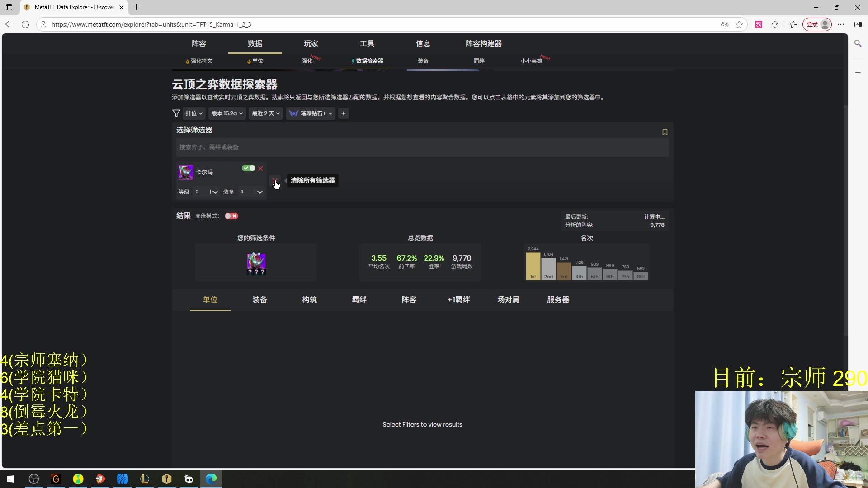Image resolution: width=868 pixels, height=488 pixels.
Task: Open the 排位 queue dropdown
Action: pos(194,113)
